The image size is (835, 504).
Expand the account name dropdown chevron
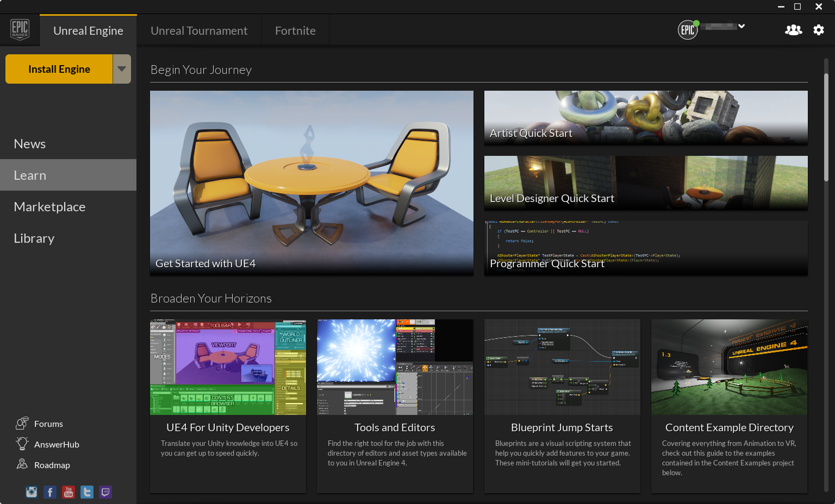[741, 26]
